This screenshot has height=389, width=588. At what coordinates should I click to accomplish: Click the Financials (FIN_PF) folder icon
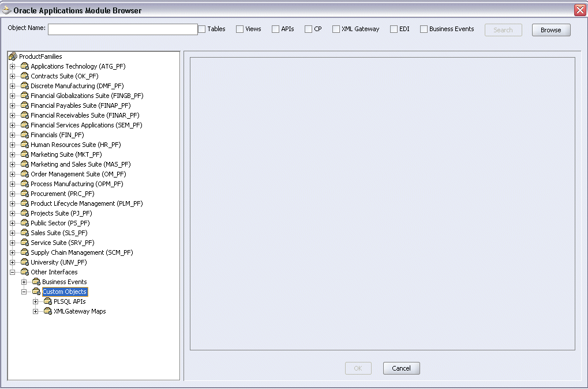pyautogui.click(x=25, y=135)
